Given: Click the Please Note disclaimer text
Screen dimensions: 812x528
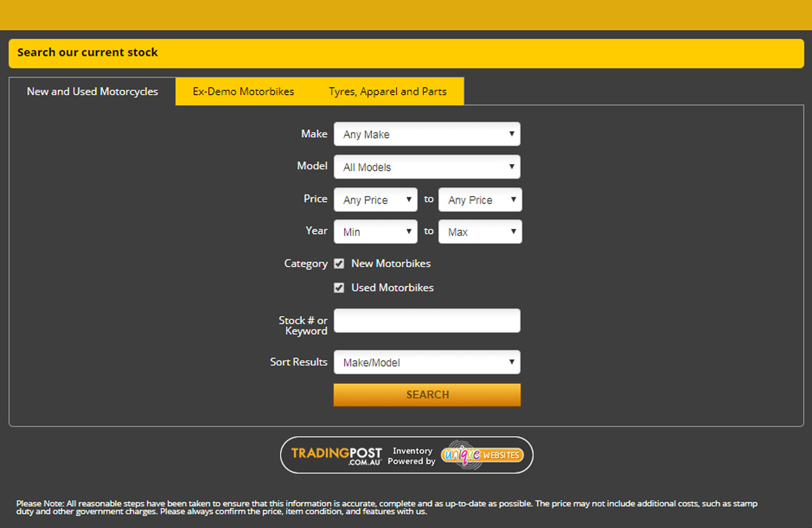Looking at the screenshot, I should pyautogui.click(x=386, y=507).
